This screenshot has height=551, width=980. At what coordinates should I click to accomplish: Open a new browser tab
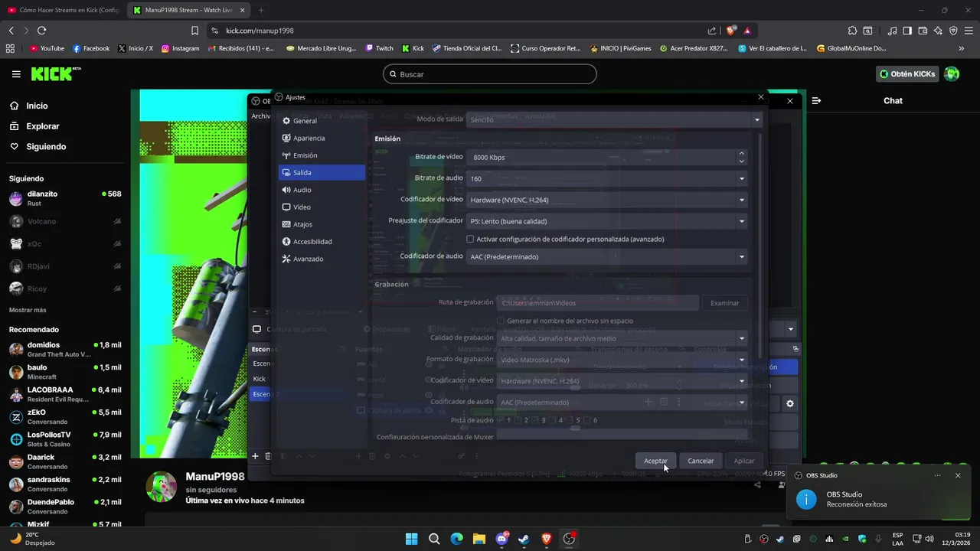(x=261, y=10)
